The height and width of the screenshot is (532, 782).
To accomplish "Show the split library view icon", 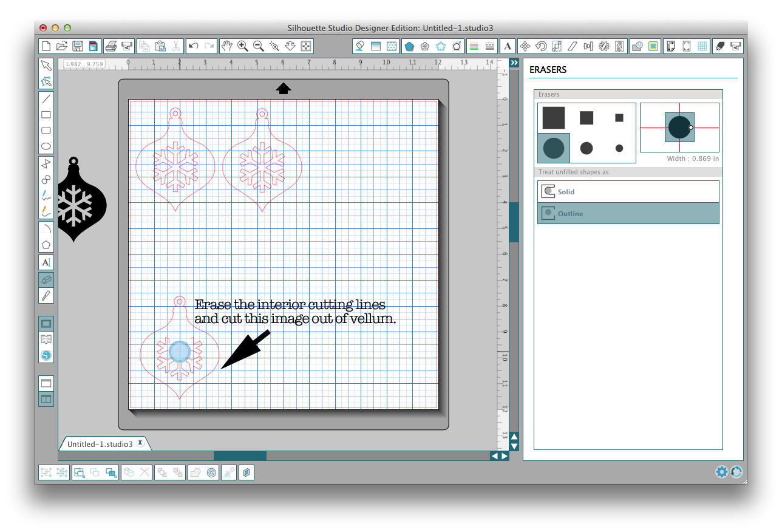I will [x=46, y=399].
